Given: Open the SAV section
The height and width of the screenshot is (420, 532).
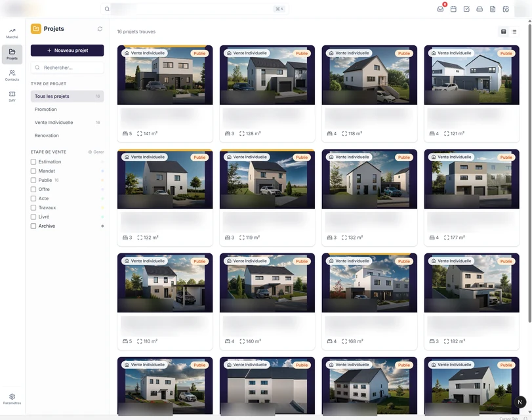Looking at the screenshot, I should tap(12, 96).
